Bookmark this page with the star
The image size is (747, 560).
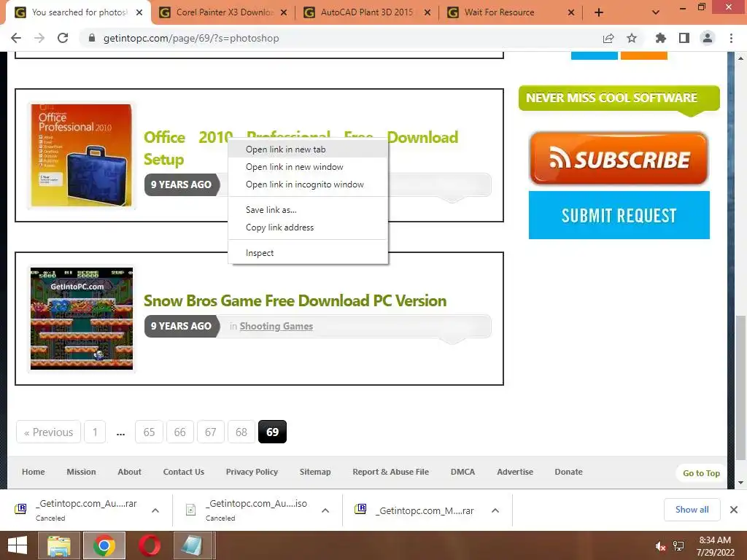click(x=632, y=38)
